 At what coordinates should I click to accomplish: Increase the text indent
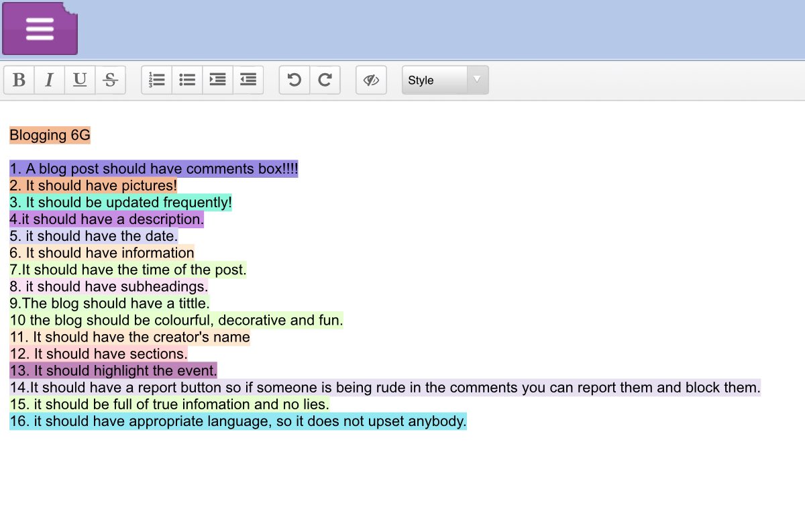pyautogui.click(x=217, y=80)
